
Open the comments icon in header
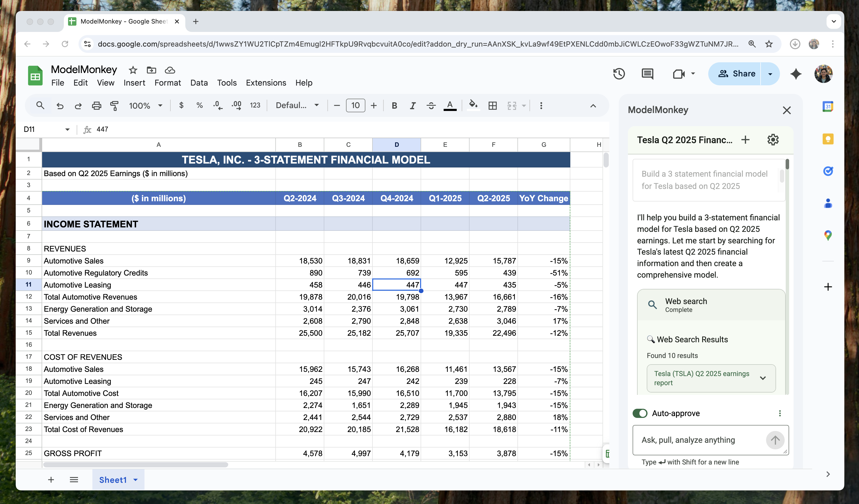point(647,74)
